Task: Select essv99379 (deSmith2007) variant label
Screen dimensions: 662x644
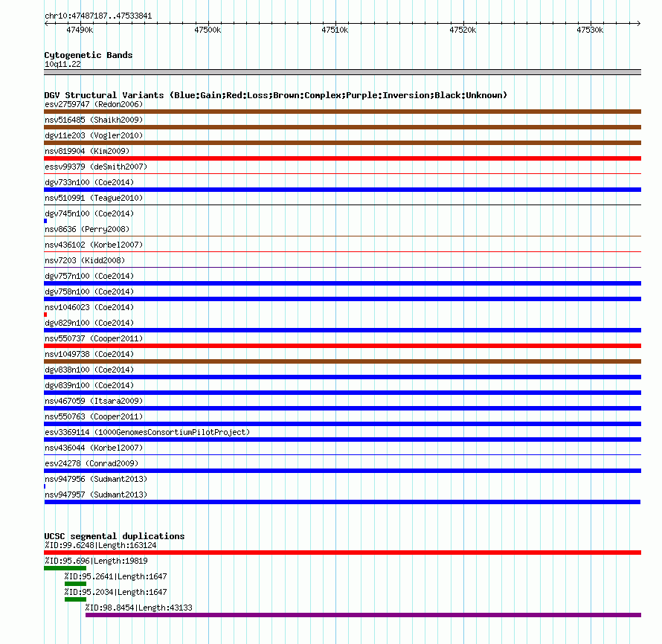Action: tap(96, 167)
